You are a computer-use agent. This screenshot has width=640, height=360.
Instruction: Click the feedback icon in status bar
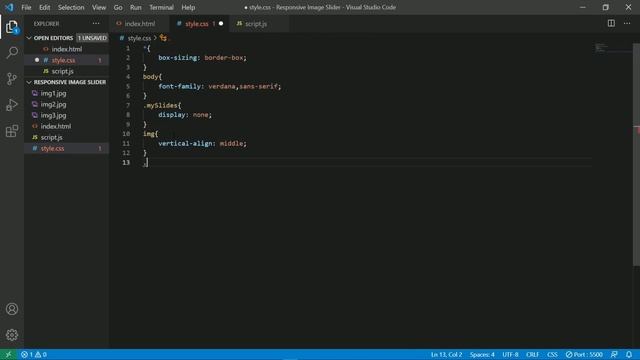(614, 355)
